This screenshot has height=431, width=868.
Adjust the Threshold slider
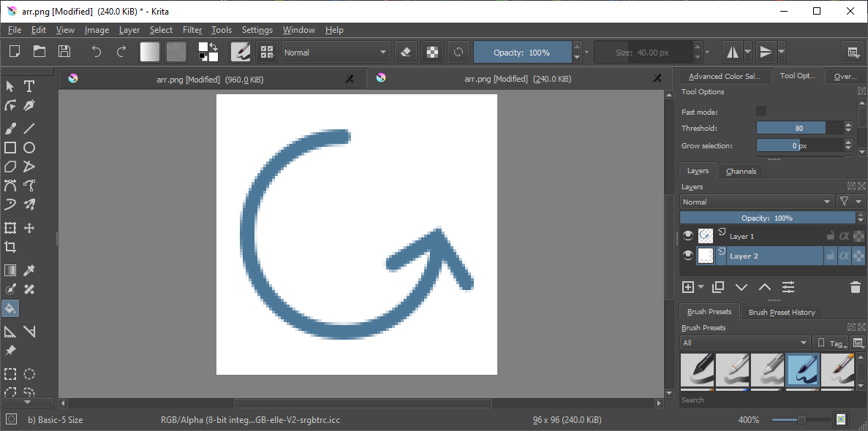[x=799, y=128]
